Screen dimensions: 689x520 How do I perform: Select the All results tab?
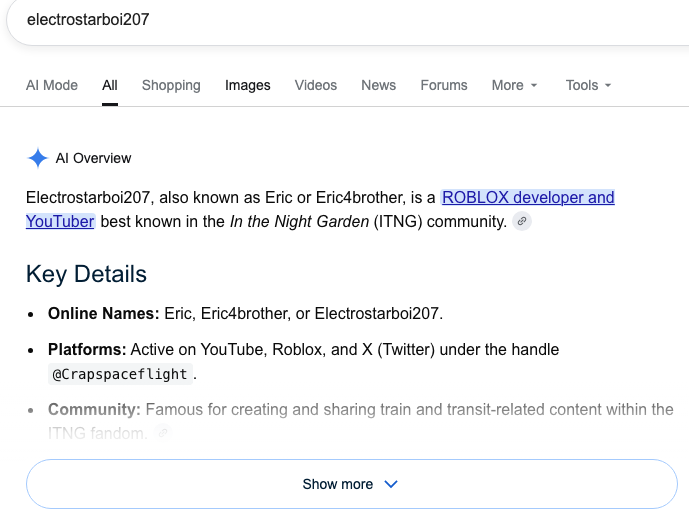[110, 85]
